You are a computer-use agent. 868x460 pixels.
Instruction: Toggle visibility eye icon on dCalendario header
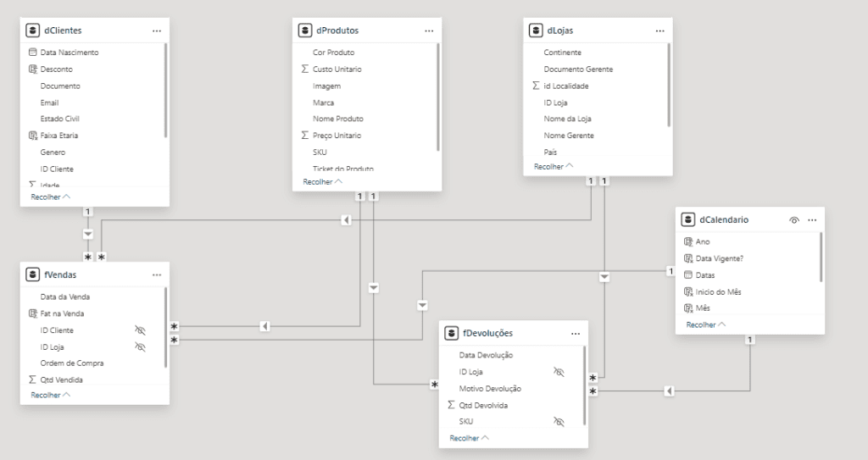pos(793,220)
